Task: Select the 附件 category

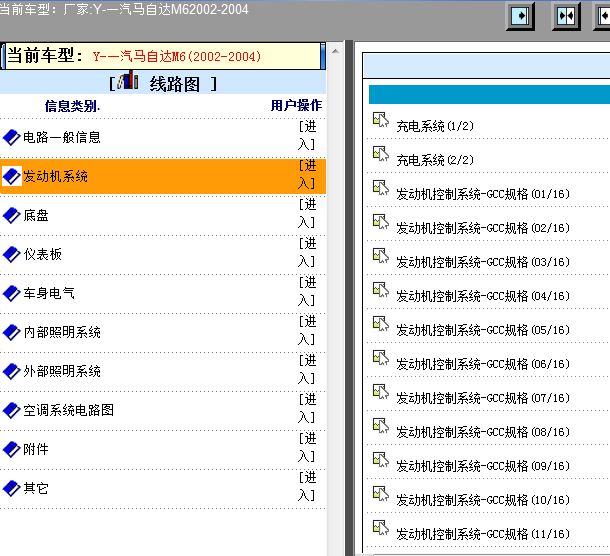Action: click(36, 449)
